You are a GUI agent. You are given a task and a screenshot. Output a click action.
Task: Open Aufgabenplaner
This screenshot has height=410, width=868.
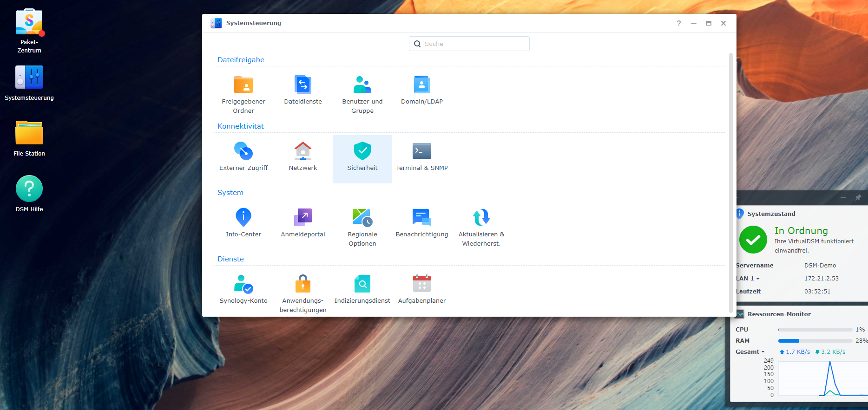tap(422, 292)
